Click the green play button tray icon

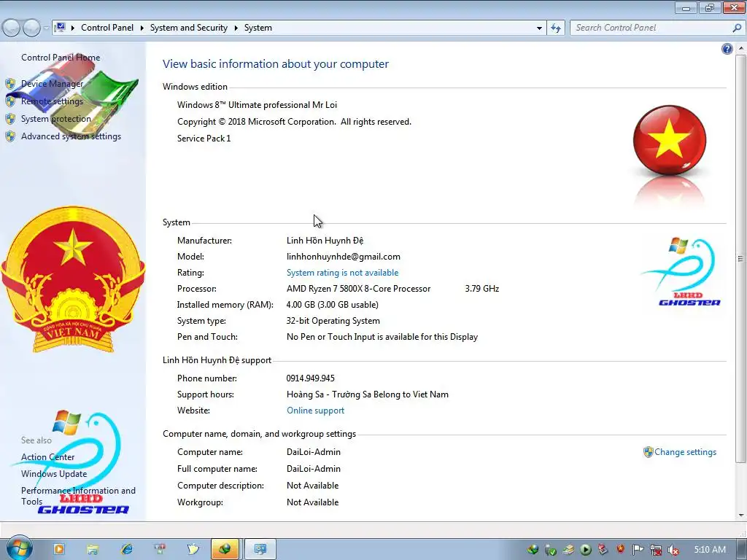point(586,550)
